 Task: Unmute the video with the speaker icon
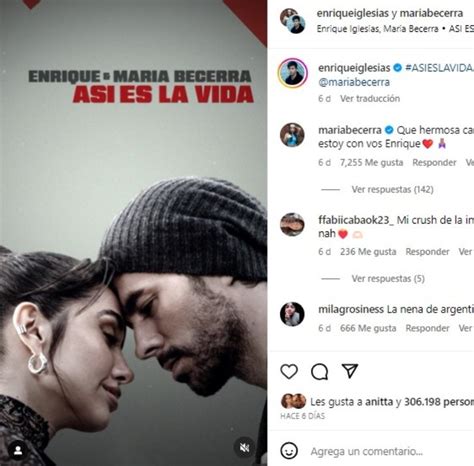(244, 448)
